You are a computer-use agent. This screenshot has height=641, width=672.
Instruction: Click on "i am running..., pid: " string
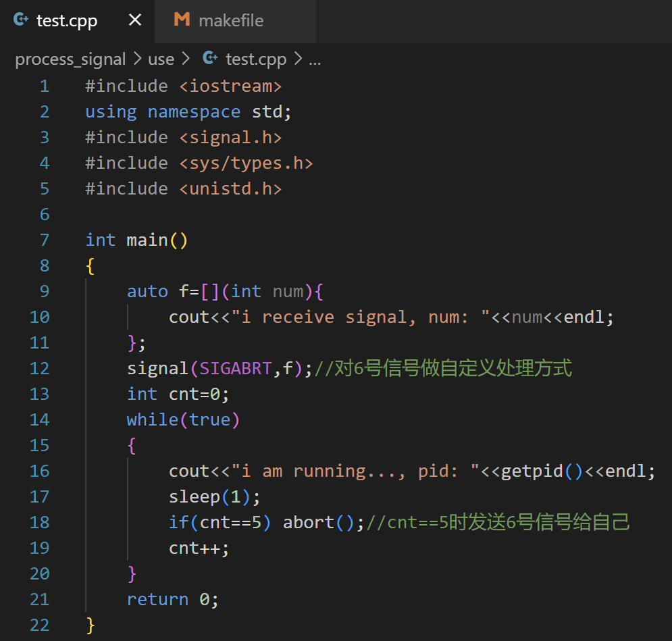pos(356,471)
